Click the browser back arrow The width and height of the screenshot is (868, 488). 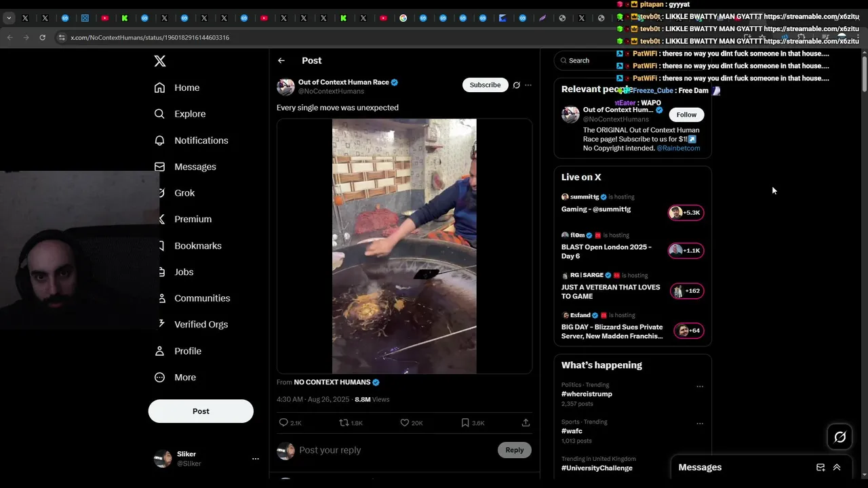(9, 37)
